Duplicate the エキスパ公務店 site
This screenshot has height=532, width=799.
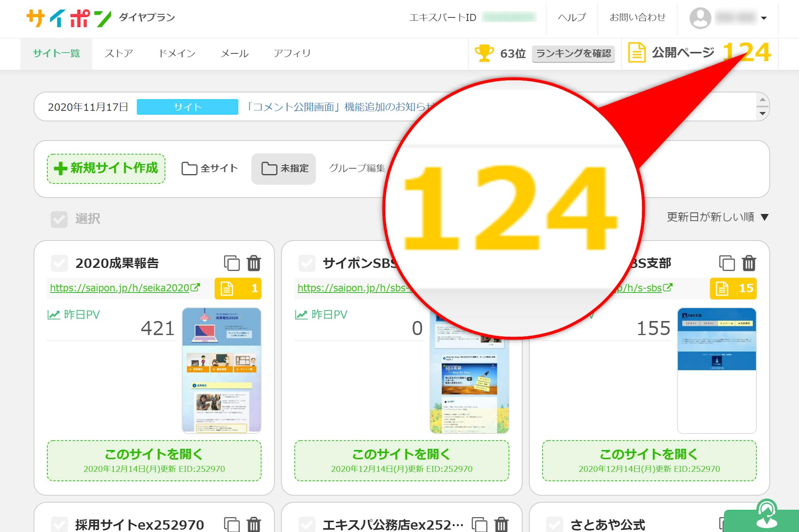coord(479,524)
